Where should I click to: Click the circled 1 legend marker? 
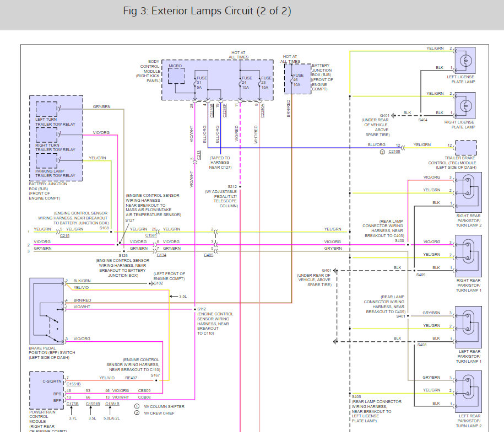(137, 406)
